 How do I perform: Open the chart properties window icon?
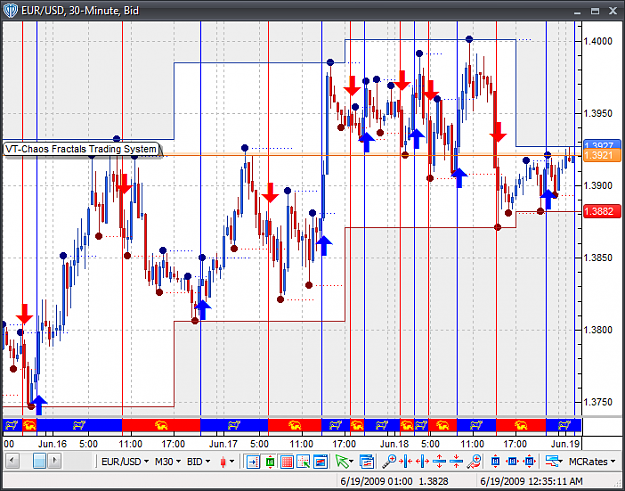coord(366,462)
